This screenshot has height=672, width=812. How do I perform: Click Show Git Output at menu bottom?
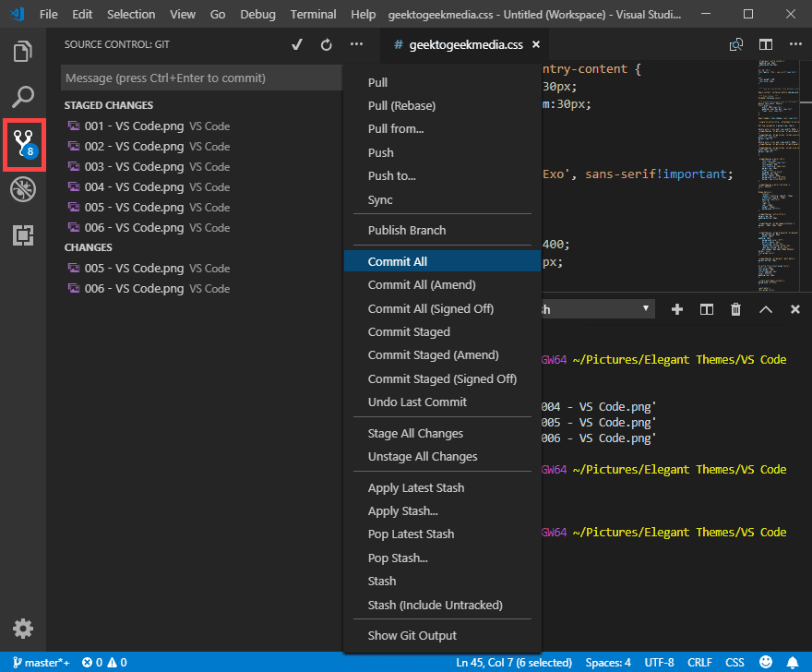click(x=412, y=635)
